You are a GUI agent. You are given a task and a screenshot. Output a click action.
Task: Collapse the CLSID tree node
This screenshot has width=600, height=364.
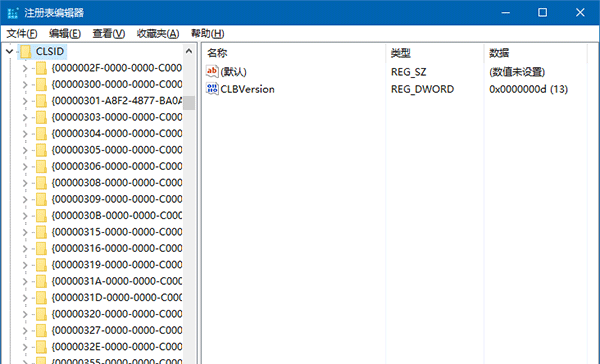(10, 51)
